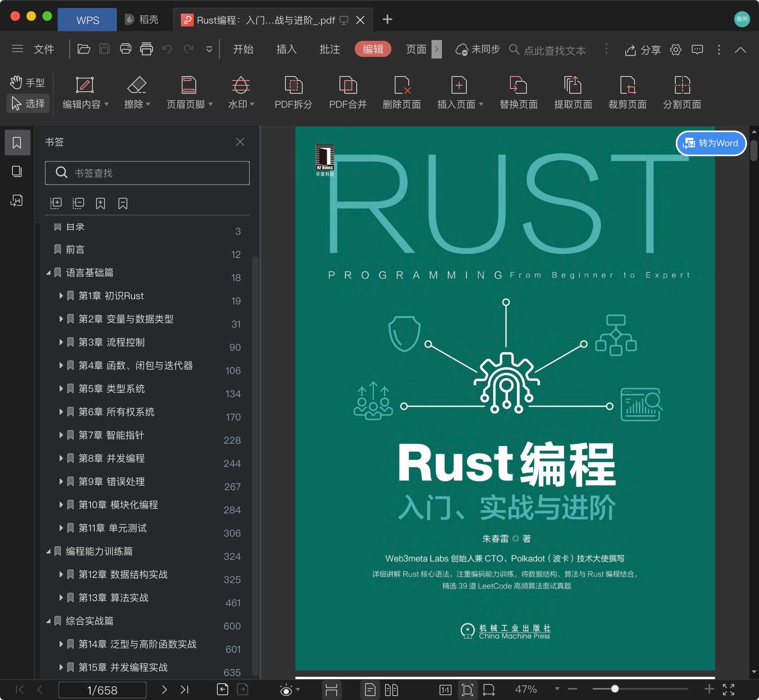The image size is (759, 700).
Task: Go to the last page
Action: (185, 690)
